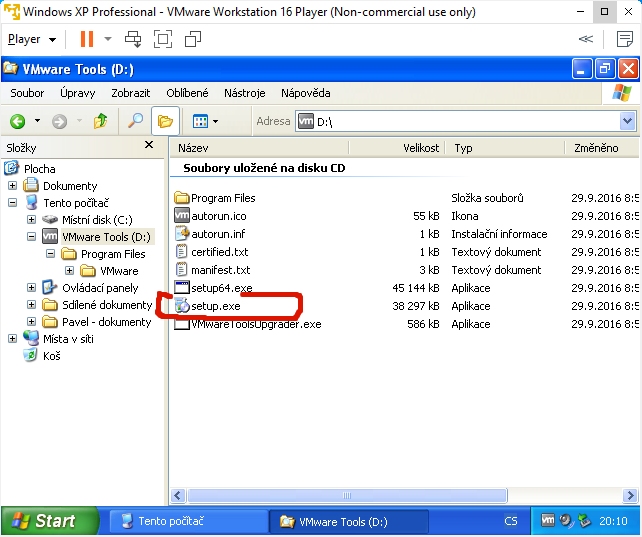Open the Oblíbené menu
This screenshot has width=642, height=537.
[x=187, y=93]
